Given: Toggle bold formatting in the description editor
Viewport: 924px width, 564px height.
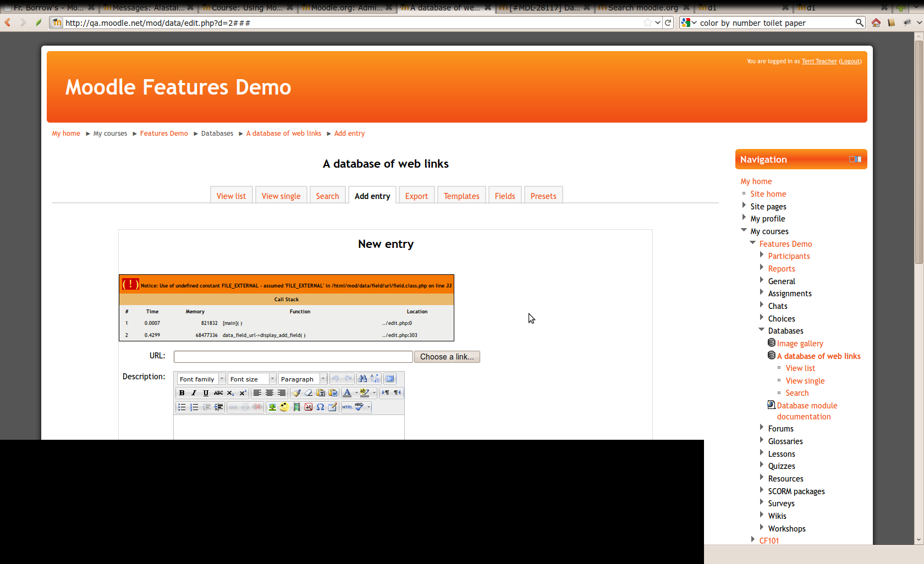Looking at the screenshot, I should [x=182, y=392].
